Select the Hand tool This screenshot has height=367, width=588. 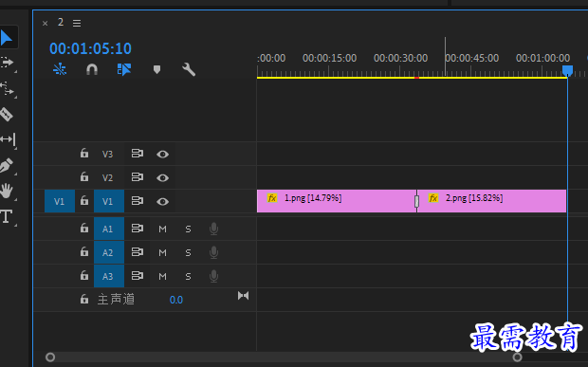7,191
